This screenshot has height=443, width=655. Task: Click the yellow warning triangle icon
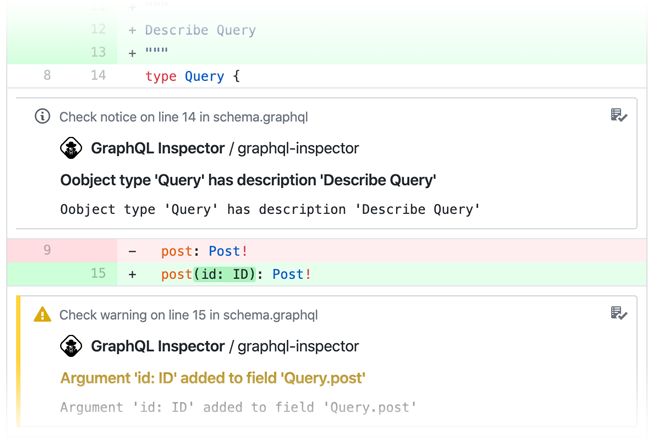pyautogui.click(x=42, y=315)
